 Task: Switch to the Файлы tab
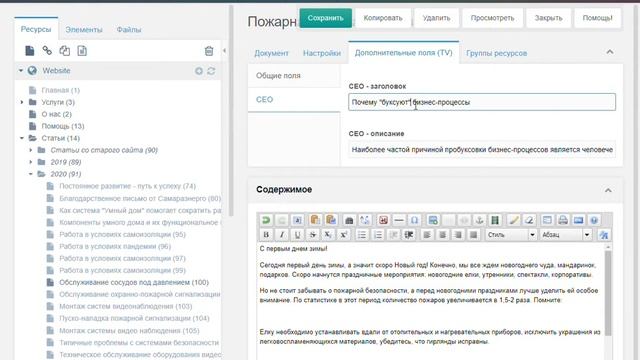click(x=129, y=30)
